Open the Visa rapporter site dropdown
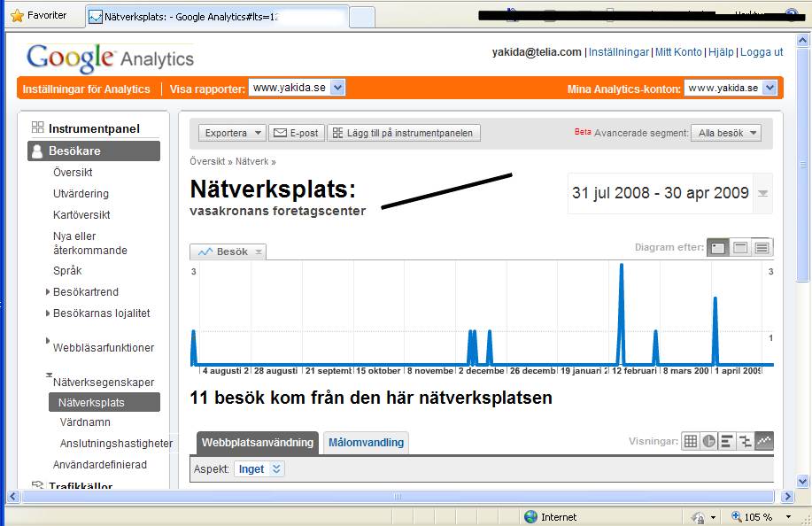Screen dimensions: 812x526 [x=337, y=88]
